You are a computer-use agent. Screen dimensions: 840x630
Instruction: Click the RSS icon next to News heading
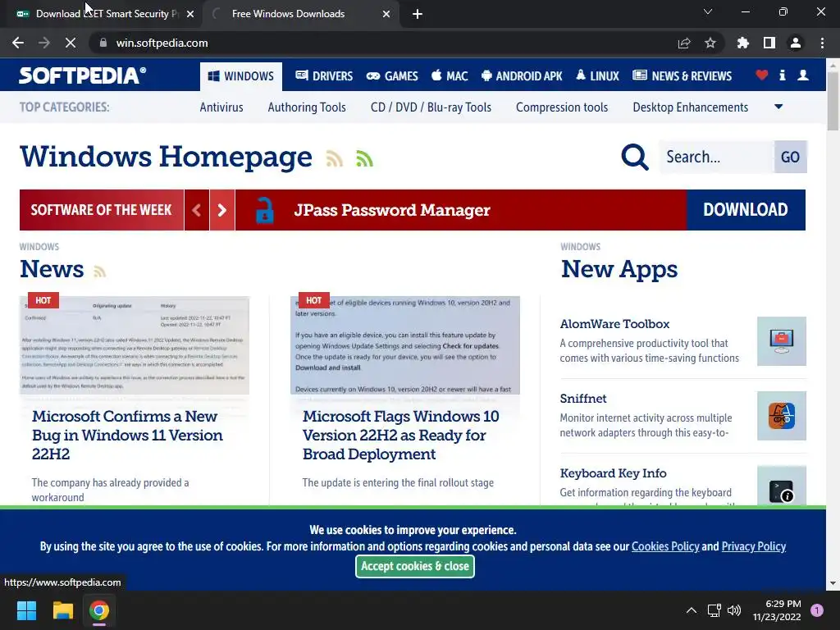(99, 271)
